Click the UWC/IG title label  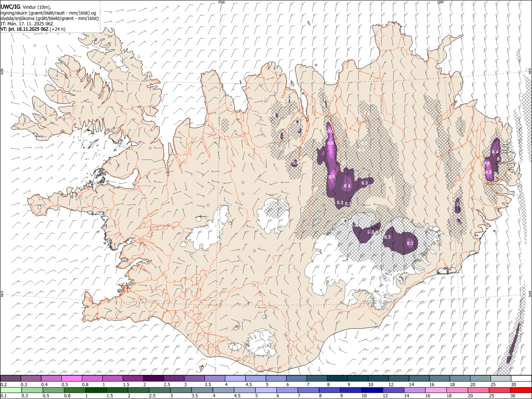tap(10, 7)
